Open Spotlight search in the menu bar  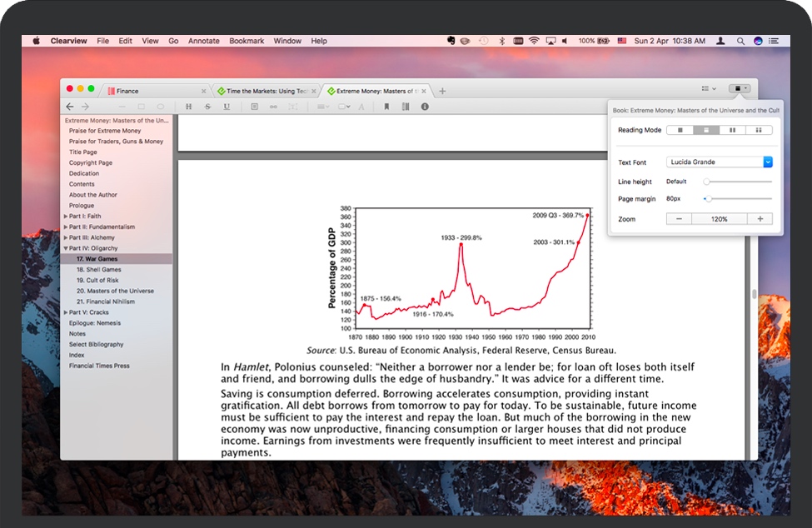click(740, 41)
